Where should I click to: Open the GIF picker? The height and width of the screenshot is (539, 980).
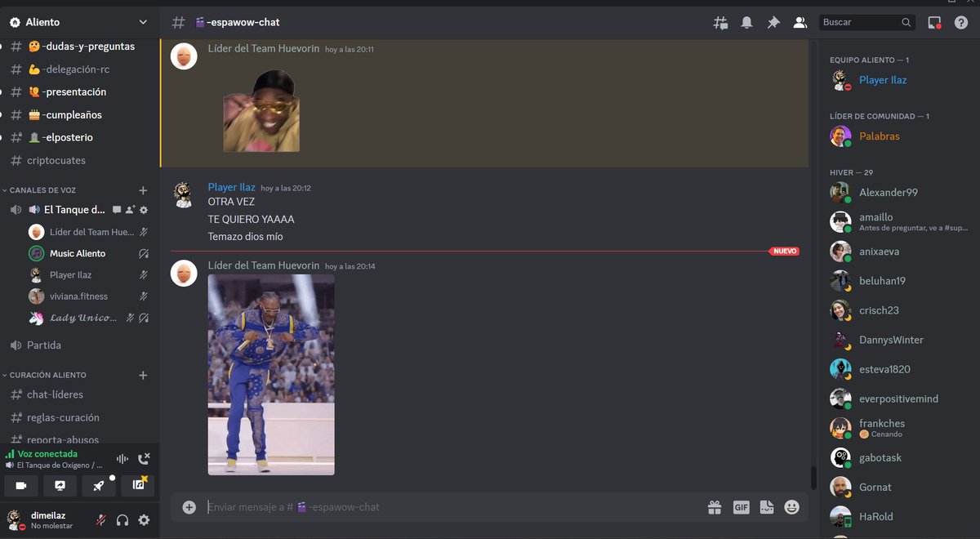(741, 507)
